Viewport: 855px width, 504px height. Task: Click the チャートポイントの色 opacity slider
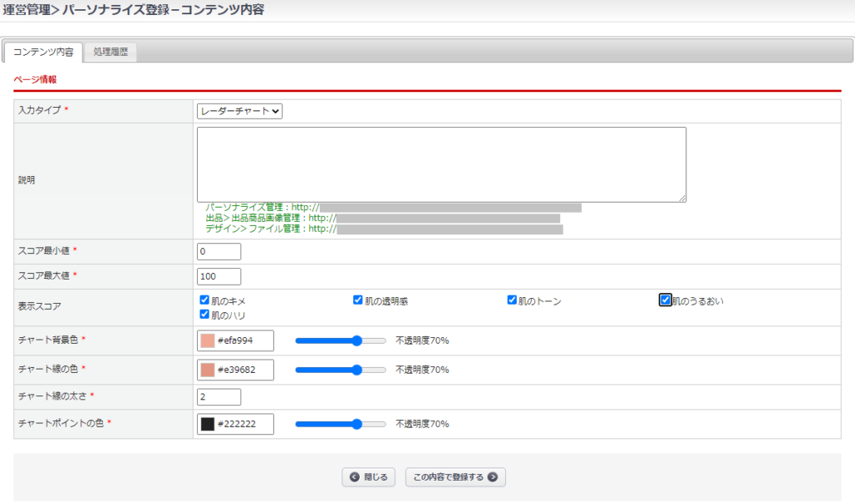pyautogui.click(x=341, y=424)
